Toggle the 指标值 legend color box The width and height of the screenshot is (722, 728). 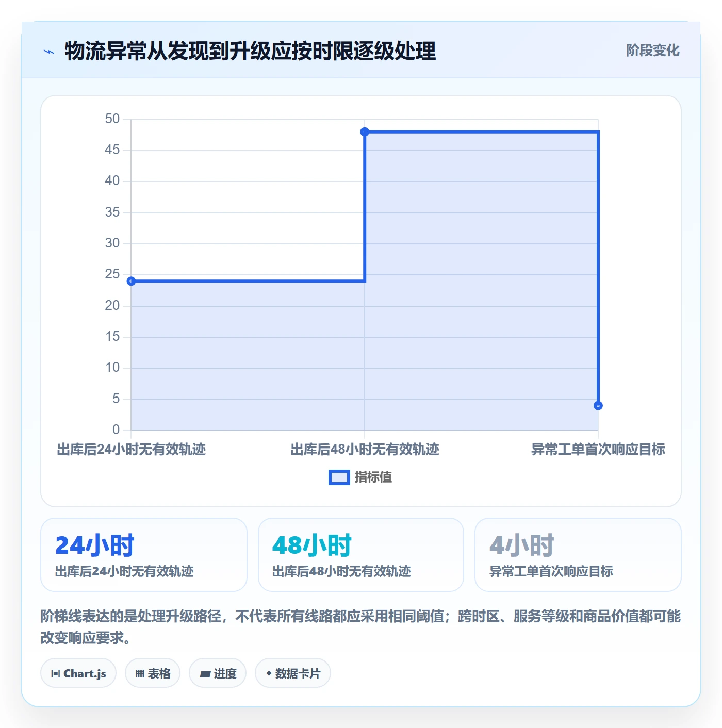point(339,477)
